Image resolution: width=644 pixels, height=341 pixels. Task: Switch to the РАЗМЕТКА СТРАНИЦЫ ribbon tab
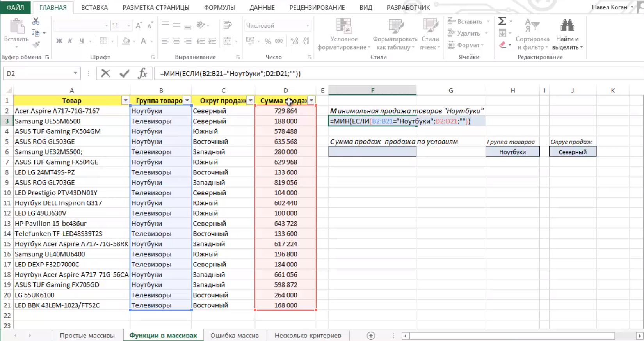(x=156, y=7)
